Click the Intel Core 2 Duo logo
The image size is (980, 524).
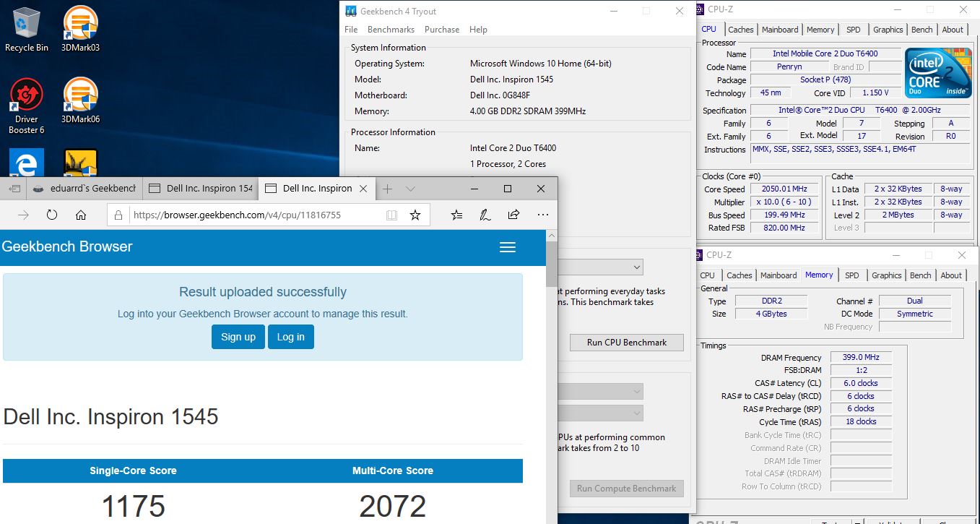pos(938,72)
